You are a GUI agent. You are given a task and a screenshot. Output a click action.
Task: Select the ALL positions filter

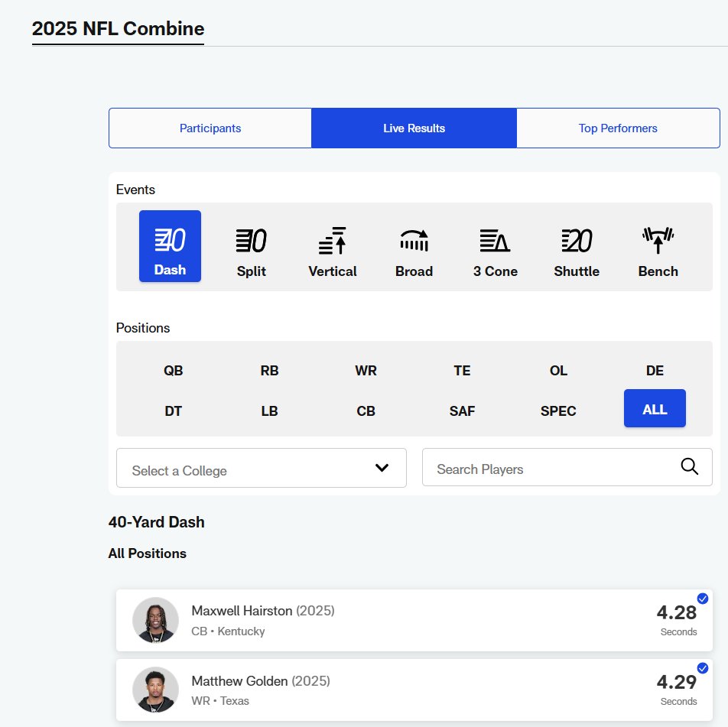click(655, 408)
